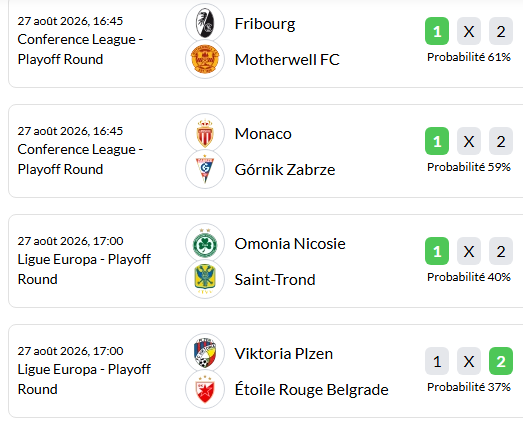This screenshot has width=523, height=421.
Task: Open the Monaco team logo
Action: (x=205, y=133)
